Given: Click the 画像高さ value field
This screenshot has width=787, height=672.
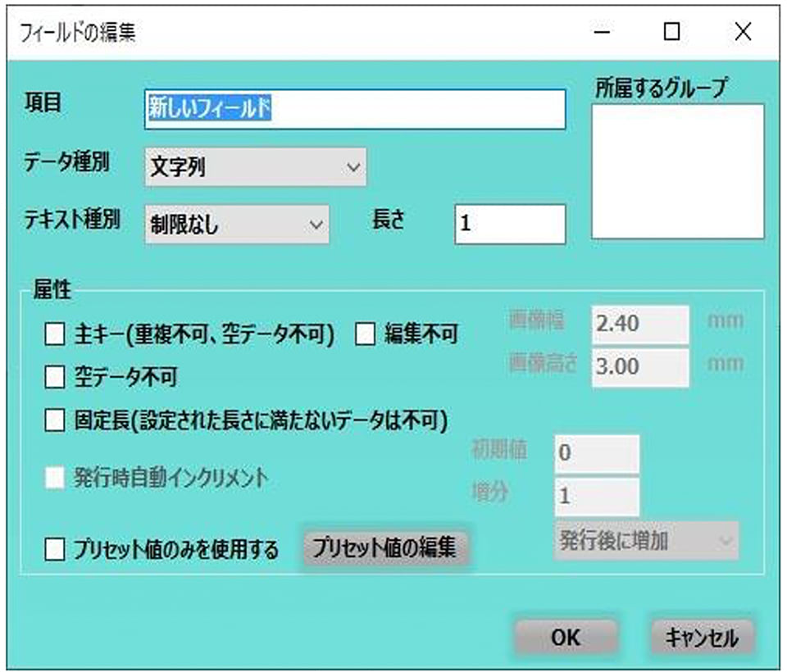Looking at the screenshot, I should click(x=639, y=367).
